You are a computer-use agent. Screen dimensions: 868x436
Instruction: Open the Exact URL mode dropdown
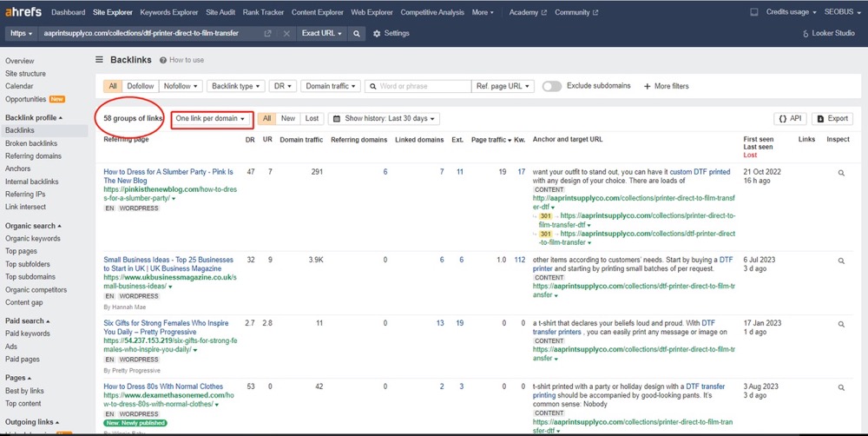click(x=322, y=34)
